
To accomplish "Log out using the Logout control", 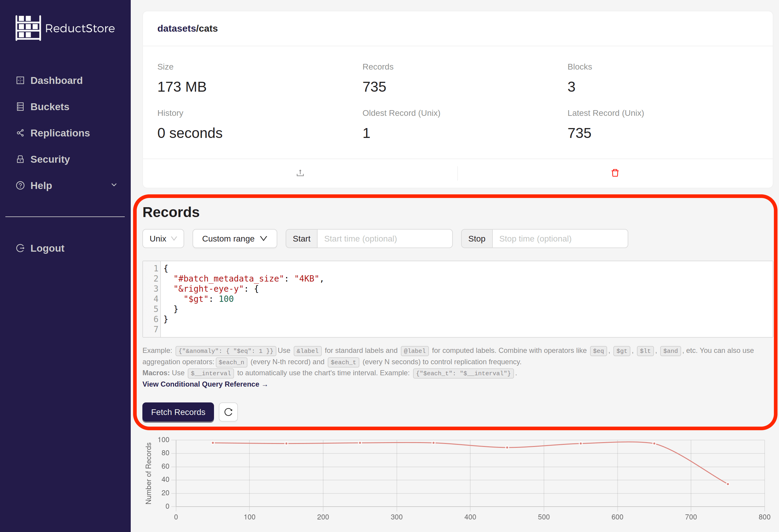I will tap(47, 248).
